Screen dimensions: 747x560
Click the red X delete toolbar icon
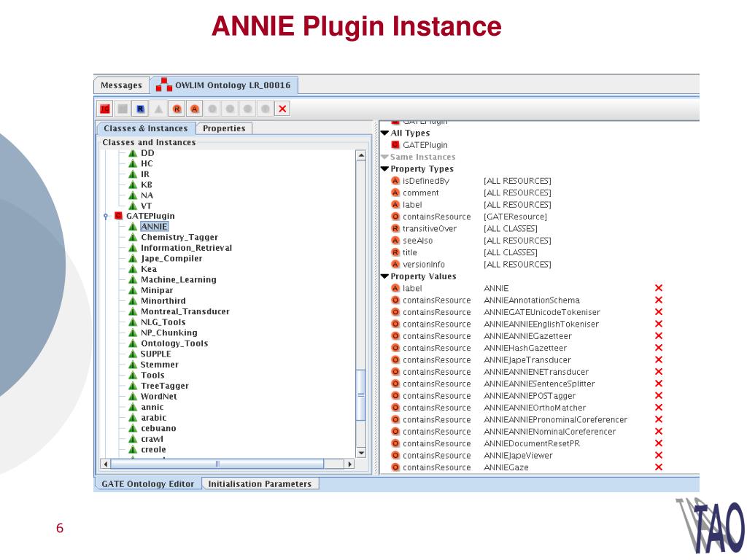point(282,109)
